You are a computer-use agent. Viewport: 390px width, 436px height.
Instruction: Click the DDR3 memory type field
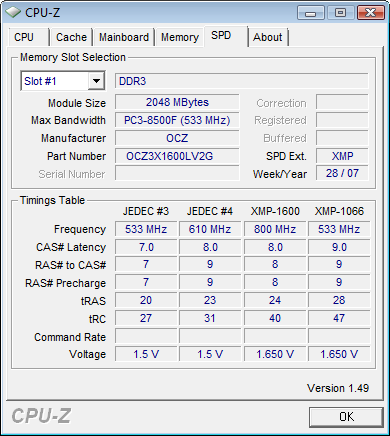tap(242, 81)
